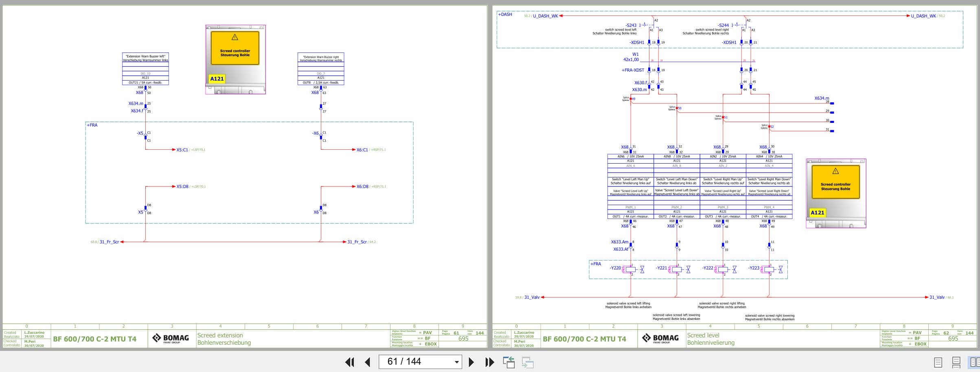Click the BOMAG logo on right page
Viewport: 980px width, 372px height.
tap(660, 339)
